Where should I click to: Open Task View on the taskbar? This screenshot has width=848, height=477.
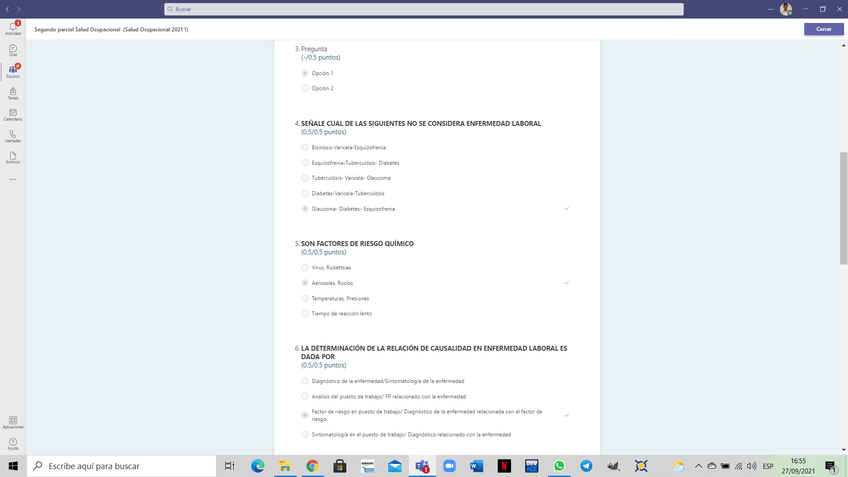point(229,466)
